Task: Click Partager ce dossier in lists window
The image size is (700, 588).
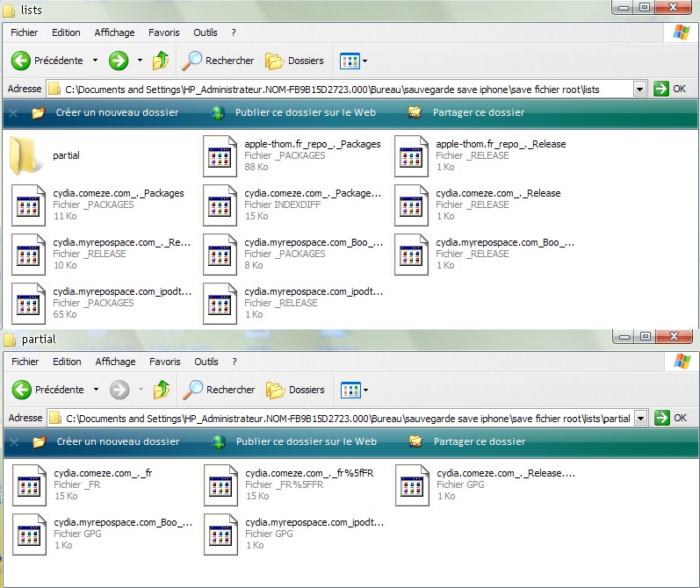Action: click(466, 112)
